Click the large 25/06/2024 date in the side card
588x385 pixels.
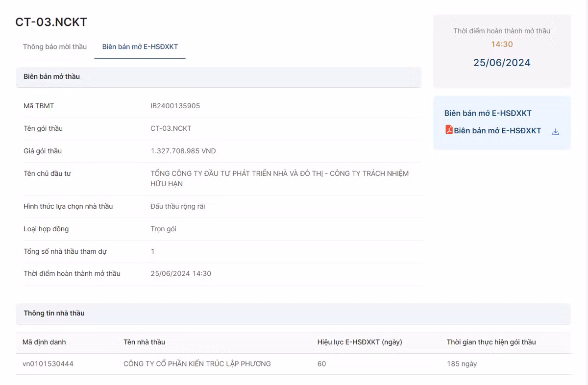tap(501, 63)
